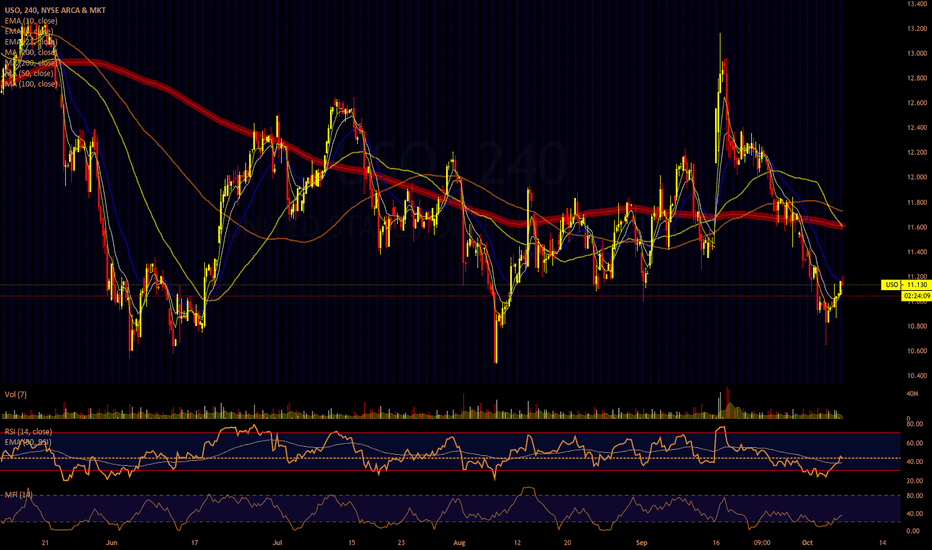The height and width of the screenshot is (550, 932).
Task: Click the 20.00 level on RSI axis
Action: click(914, 480)
